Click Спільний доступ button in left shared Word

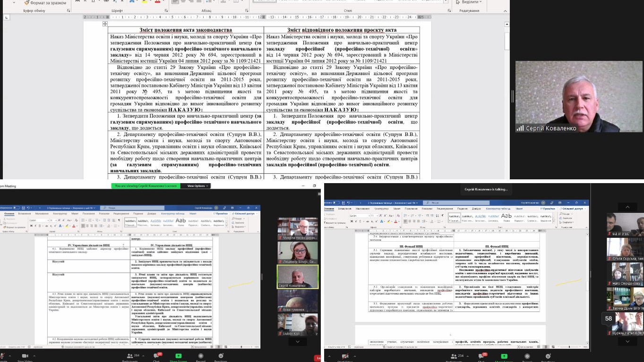click(245, 213)
